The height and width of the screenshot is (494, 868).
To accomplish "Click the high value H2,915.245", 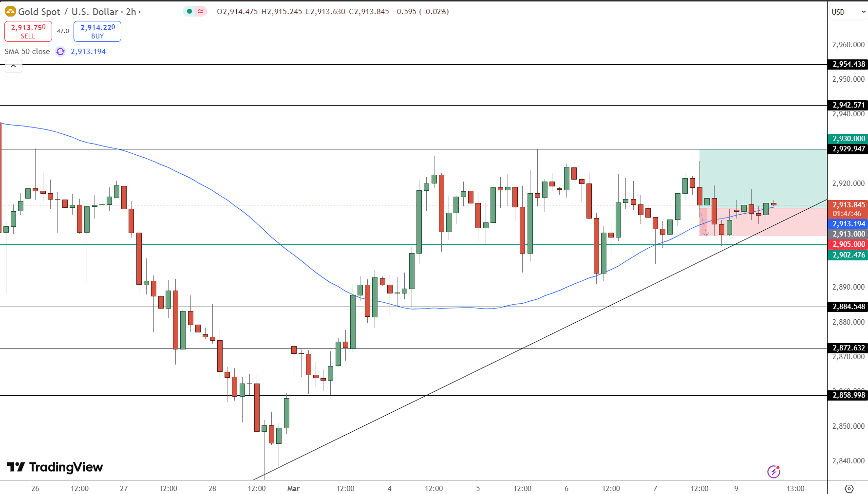I will click(282, 12).
